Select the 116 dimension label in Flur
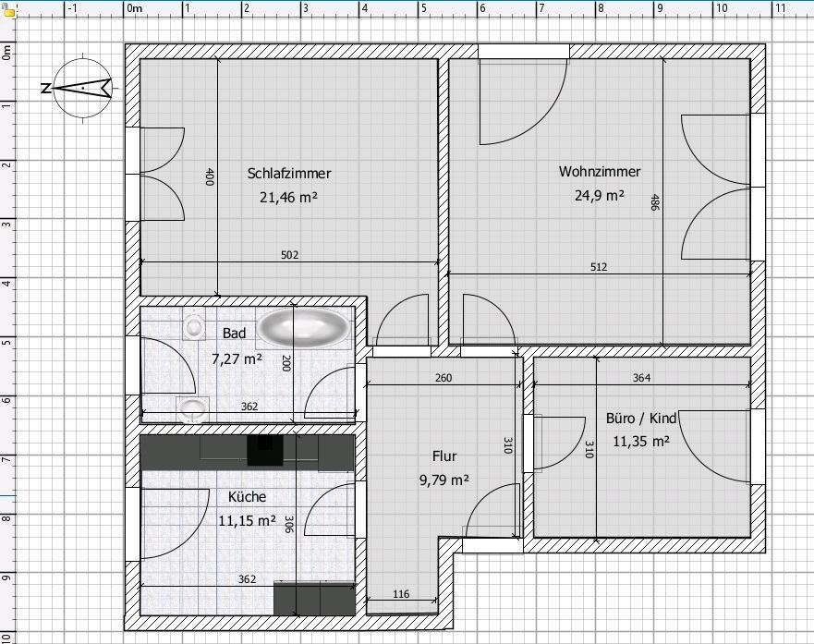 pyautogui.click(x=401, y=594)
